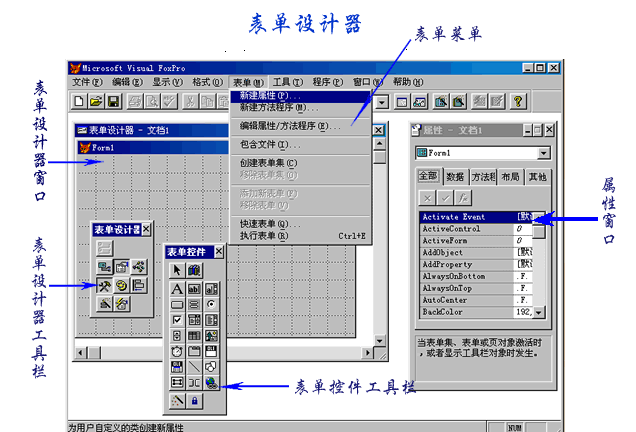The image size is (636, 432).
Task: Select the Timer stopwatch control
Action: (177, 351)
